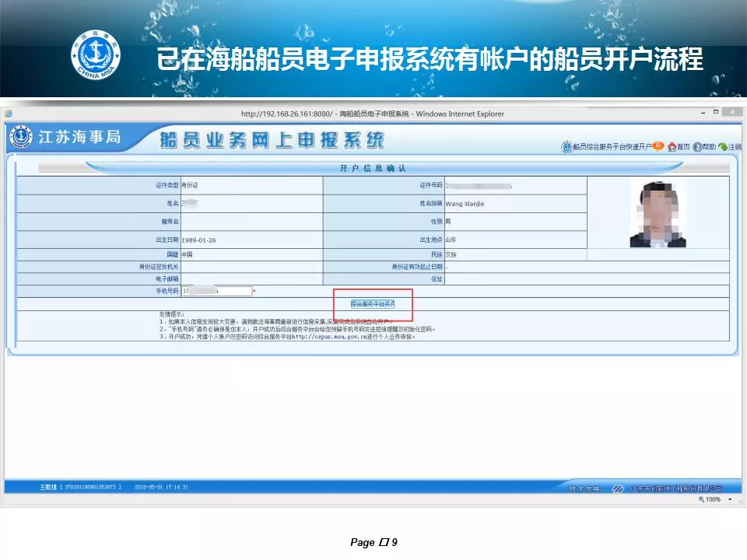Open the 帮助 help icon
This screenshot has height=560, width=747.
pos(697,146)
